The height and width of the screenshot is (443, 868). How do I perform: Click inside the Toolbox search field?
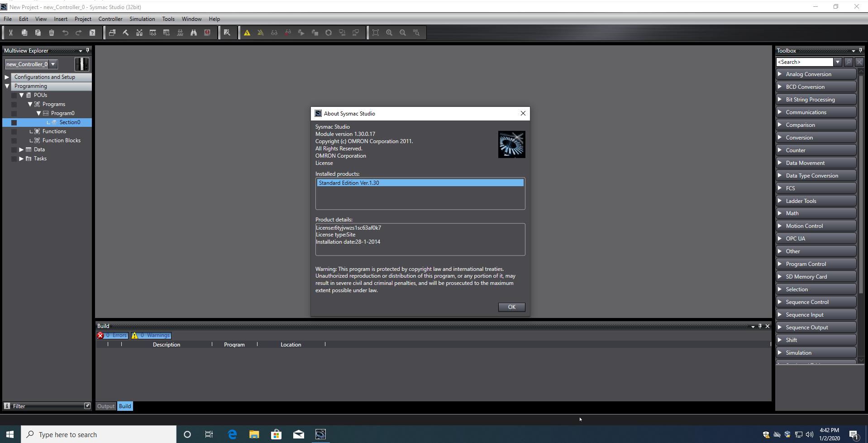[x=805, y=62]
